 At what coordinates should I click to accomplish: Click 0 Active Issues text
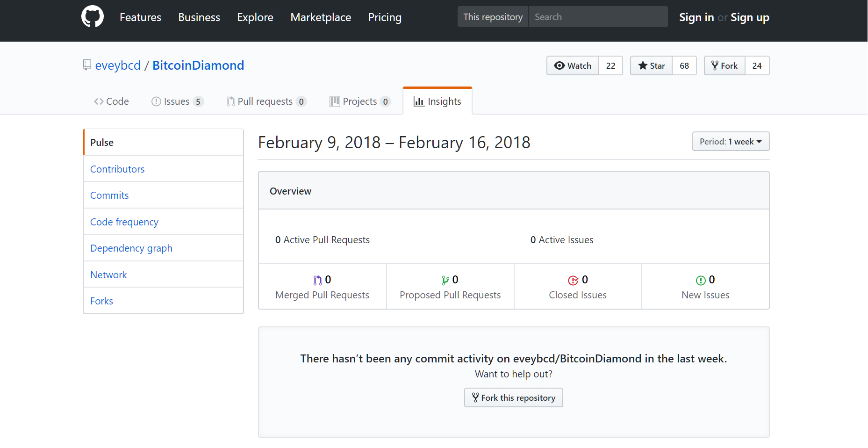pos(562,240)
